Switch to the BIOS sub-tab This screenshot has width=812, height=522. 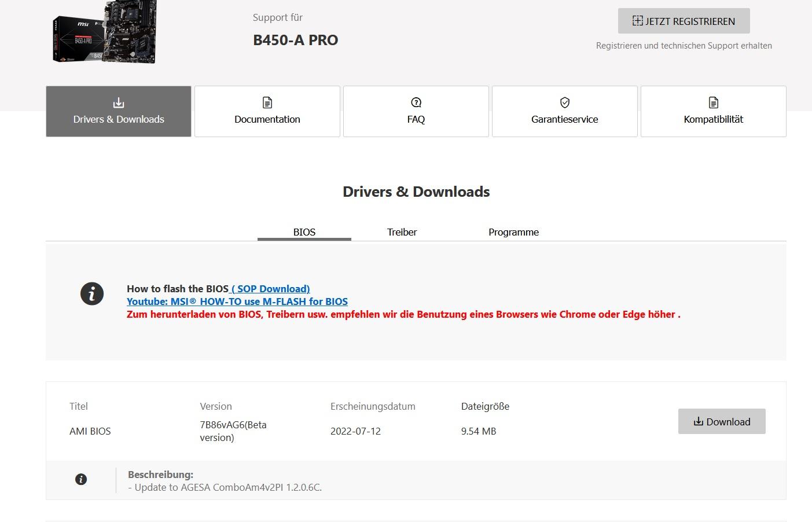click(304, 232)
